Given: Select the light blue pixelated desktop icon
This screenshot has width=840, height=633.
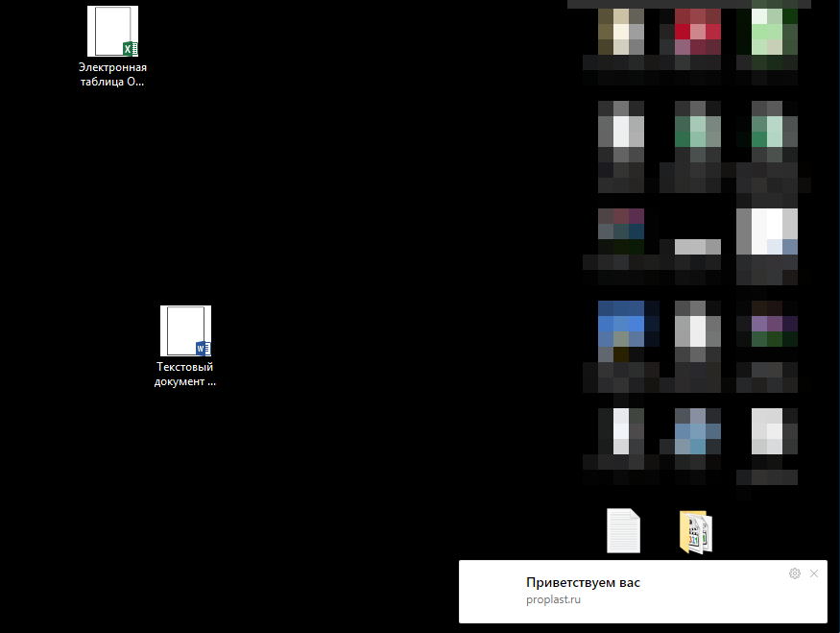Looking at the screenshot, I should click(x=697, y=431).
